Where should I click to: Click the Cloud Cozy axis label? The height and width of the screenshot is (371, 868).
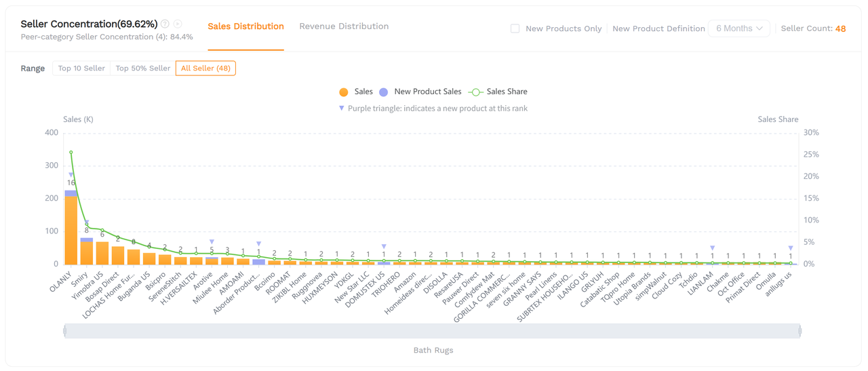pos(667,285)
